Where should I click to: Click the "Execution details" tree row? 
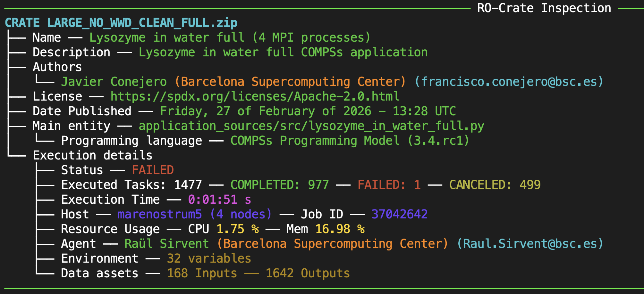click(x=92, y=155)
